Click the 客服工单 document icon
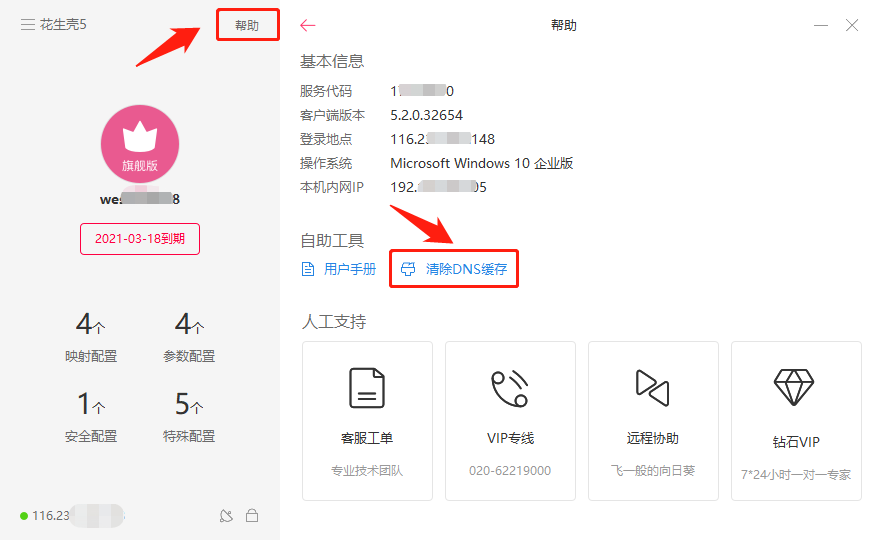This screenshot has height=540, width=880. [x=367, y=388]
